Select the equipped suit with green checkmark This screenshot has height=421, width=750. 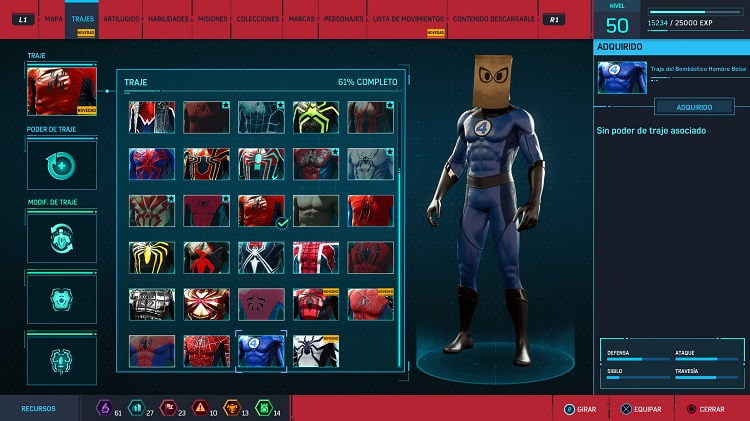click(261, 211)
